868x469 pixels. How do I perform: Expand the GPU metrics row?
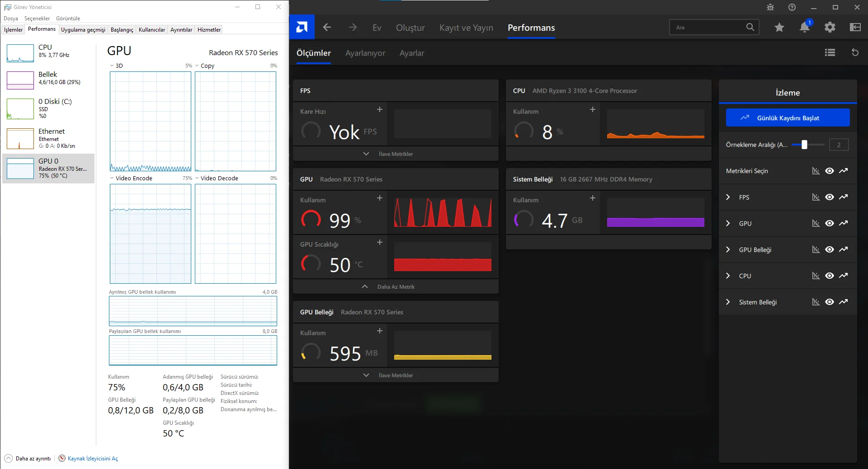[x=728, y=223]
